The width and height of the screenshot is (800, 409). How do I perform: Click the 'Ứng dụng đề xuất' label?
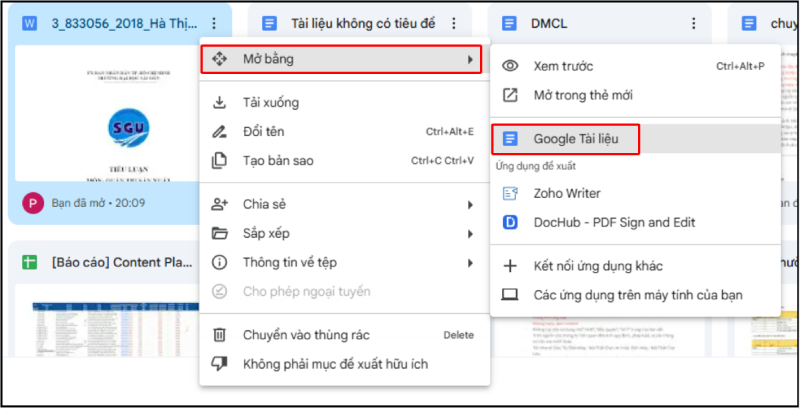536,166
